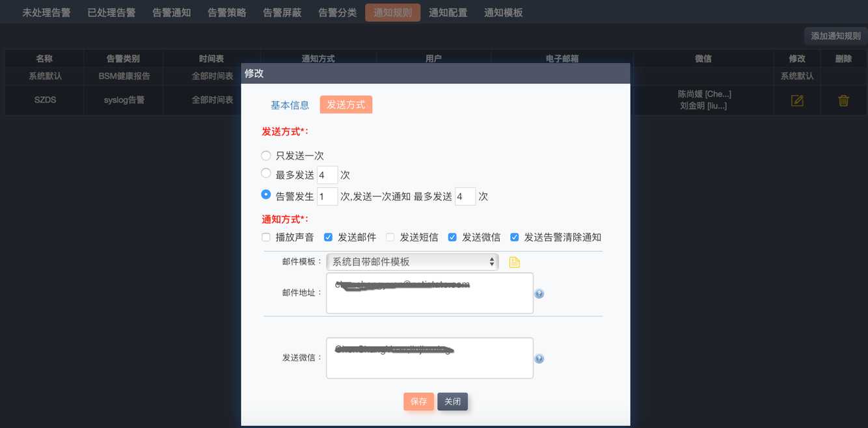
Task: Toggle the 发送告警清除通知 checkbox
Action: coord(515,237)
